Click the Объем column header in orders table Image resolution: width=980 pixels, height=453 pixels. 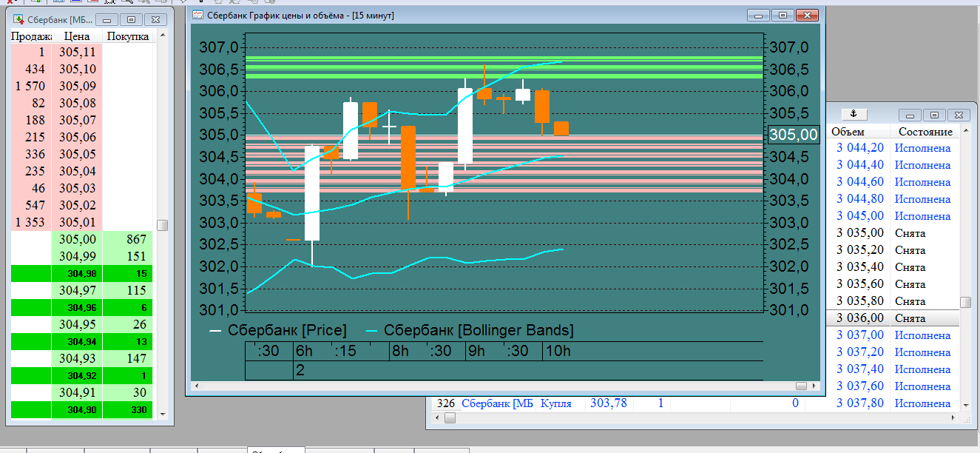point(848,132)
